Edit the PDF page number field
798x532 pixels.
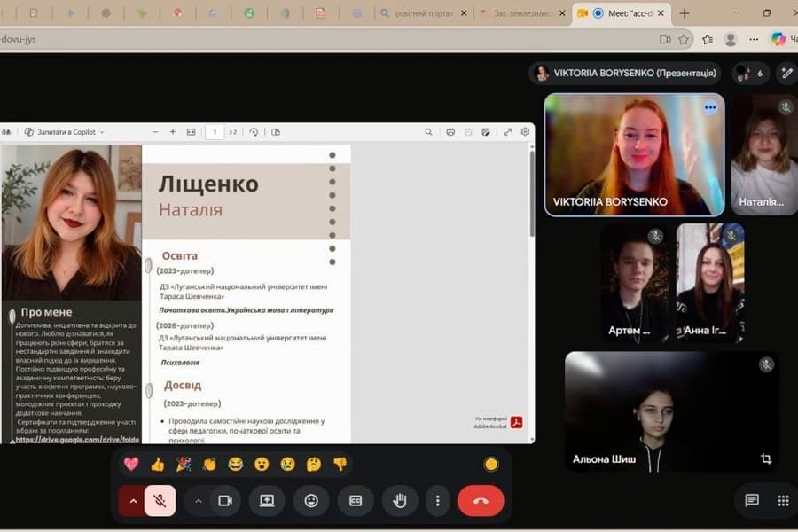click(x=215, y=132)
